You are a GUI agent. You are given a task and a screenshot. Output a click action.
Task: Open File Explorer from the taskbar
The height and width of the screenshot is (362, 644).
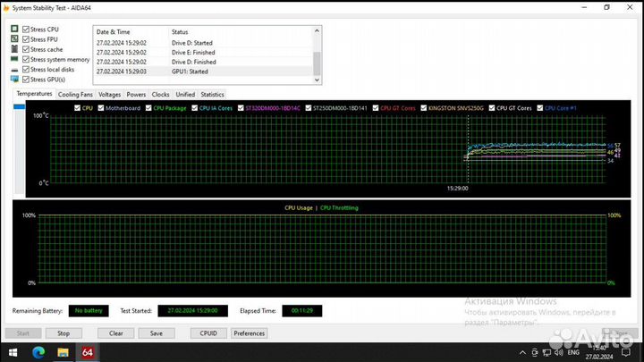point(63,352)
